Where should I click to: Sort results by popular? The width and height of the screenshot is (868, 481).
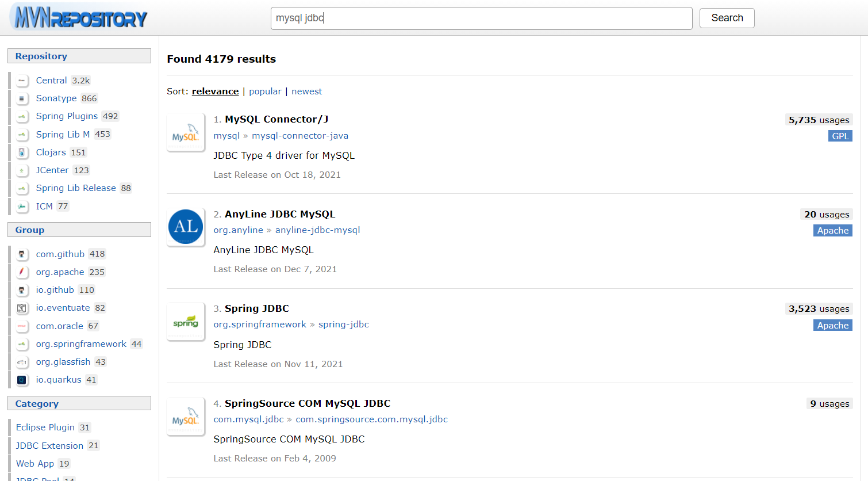click(265, 91)
